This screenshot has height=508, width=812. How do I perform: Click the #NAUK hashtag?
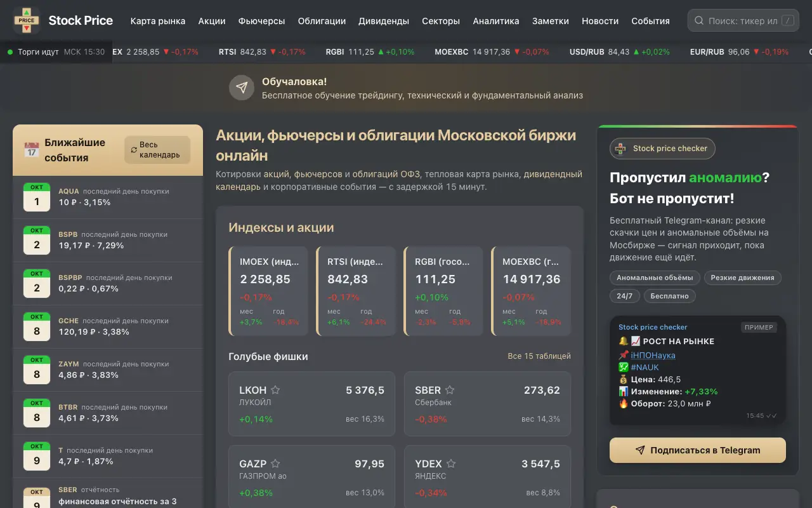pyautogui.click(x=645, y=367)
